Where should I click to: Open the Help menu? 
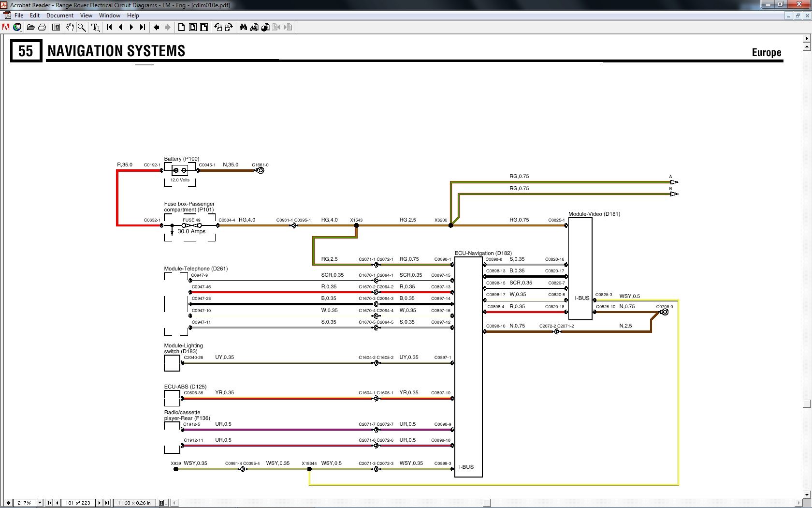coord(133,15)
